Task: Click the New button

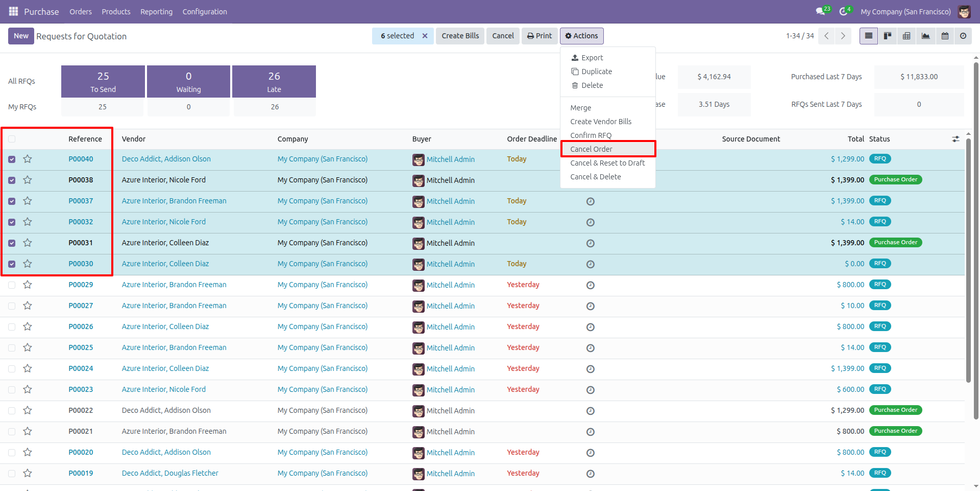Action: click(x=21, y=36)
